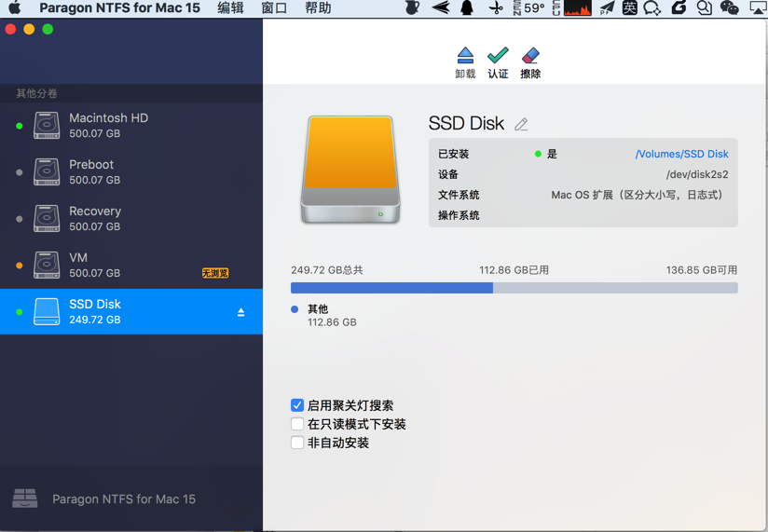Click the green mounted status dot beside 是
The image size is (768, 532).
point(538,154)
